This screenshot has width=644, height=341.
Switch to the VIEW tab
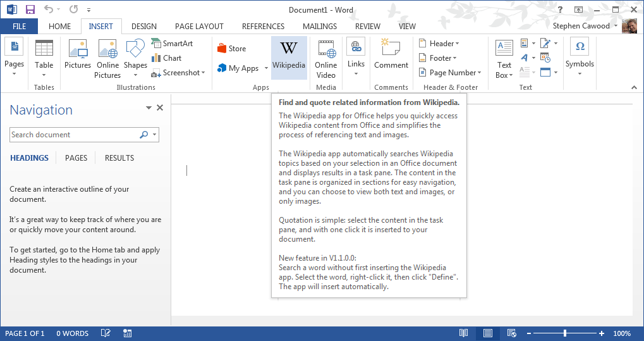click(407, 27)
